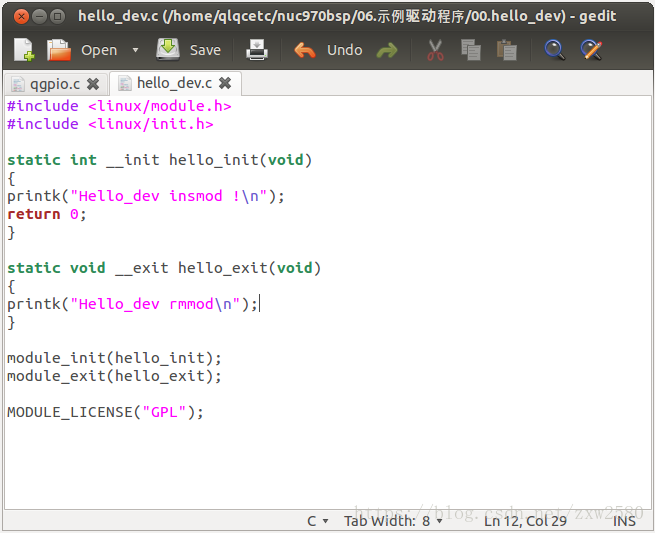Open the C language mode dropdown

(317, 521)
